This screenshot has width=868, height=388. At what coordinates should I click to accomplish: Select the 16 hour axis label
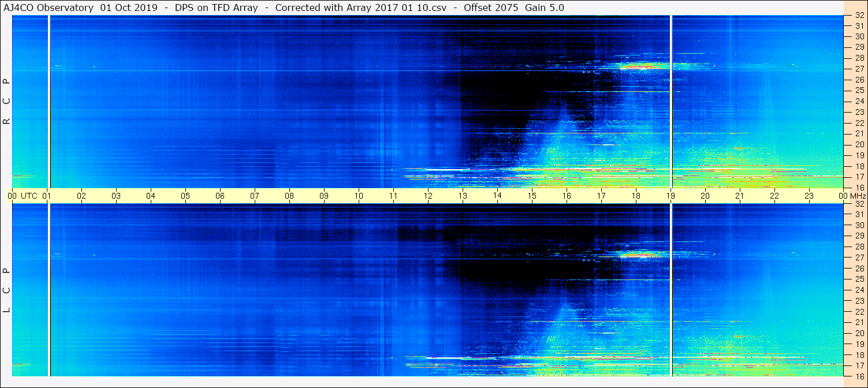(567, 196)
